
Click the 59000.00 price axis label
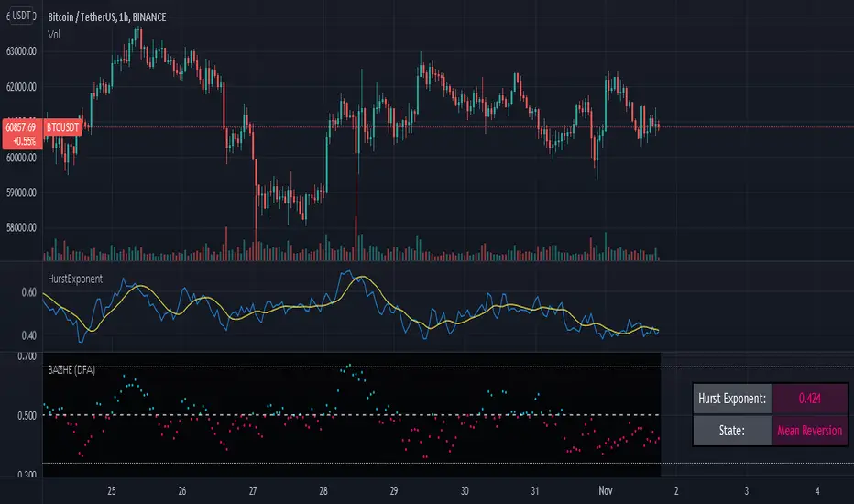pos(21,192)
